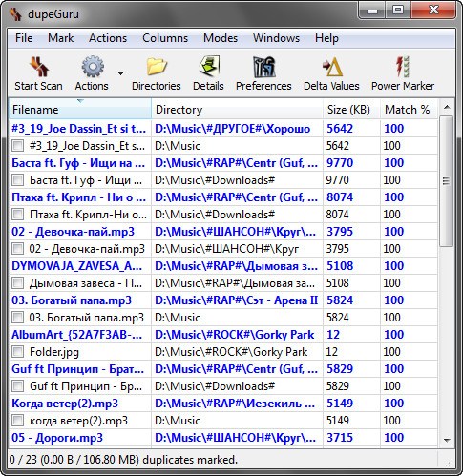Click the dupeGuru title bar app icon
Viewport: 463px width, 476px height.
(15, 14)
